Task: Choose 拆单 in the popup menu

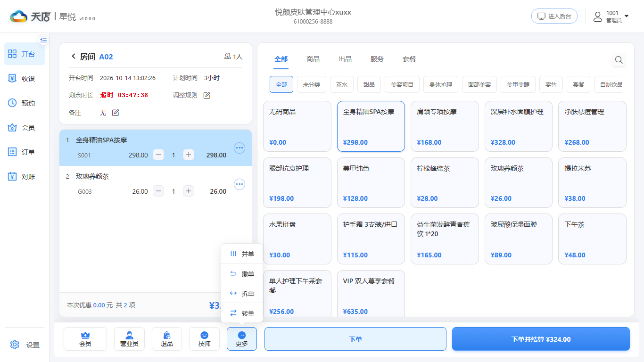Action: 242,294
